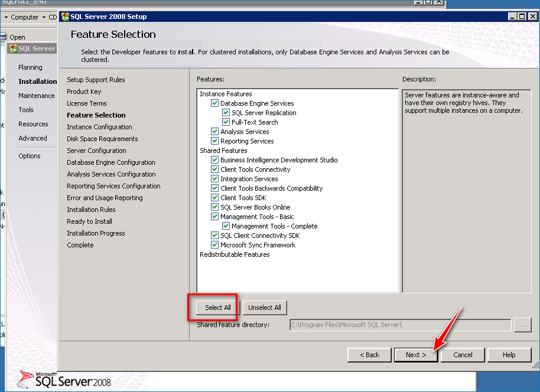The image size is (540, 392).
Task: Toggle Client Tools Connectivity checkbox
Action: tap(214, 169)
